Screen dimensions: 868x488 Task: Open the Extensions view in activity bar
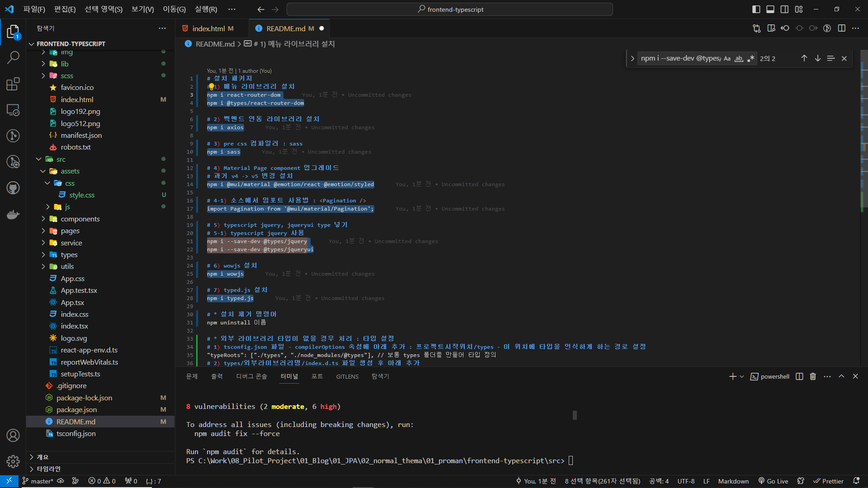tap(13, 84)
